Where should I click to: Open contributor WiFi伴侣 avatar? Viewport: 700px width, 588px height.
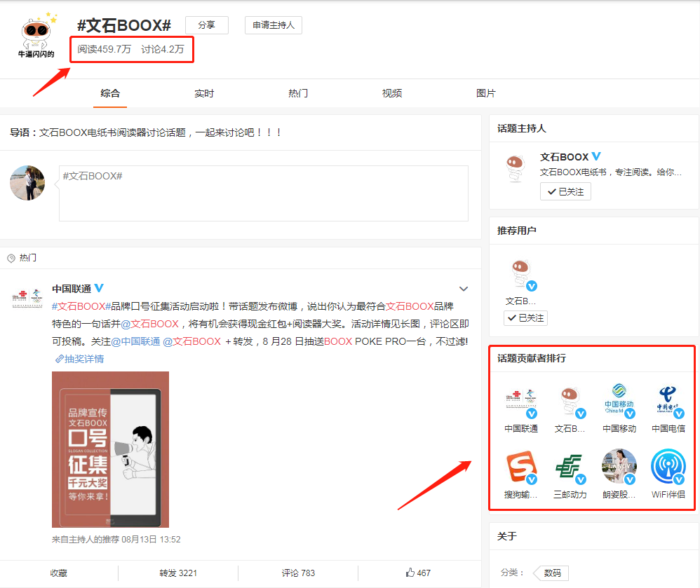click(x=668, y=466)
